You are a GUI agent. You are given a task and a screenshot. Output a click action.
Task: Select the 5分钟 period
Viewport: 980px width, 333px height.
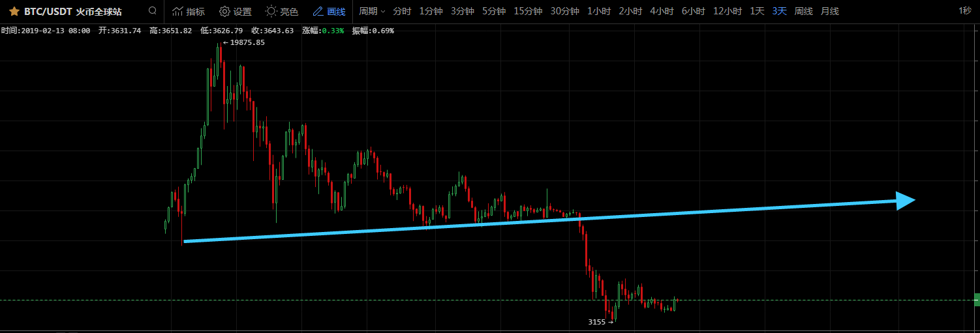point(494,11)
